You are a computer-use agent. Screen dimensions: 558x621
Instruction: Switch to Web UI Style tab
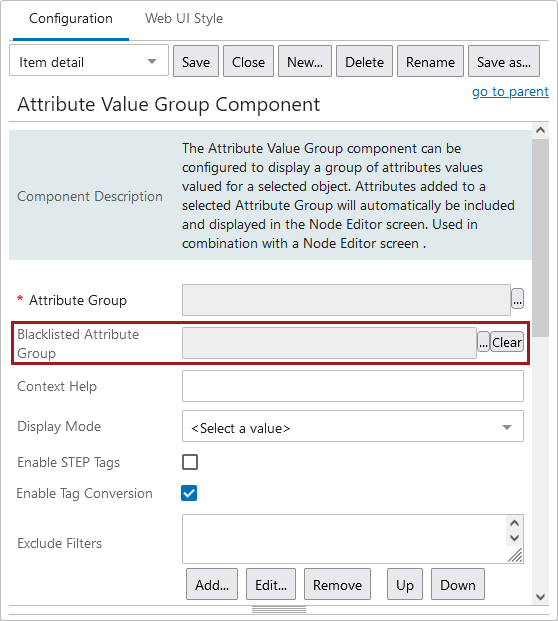point(184,18)
